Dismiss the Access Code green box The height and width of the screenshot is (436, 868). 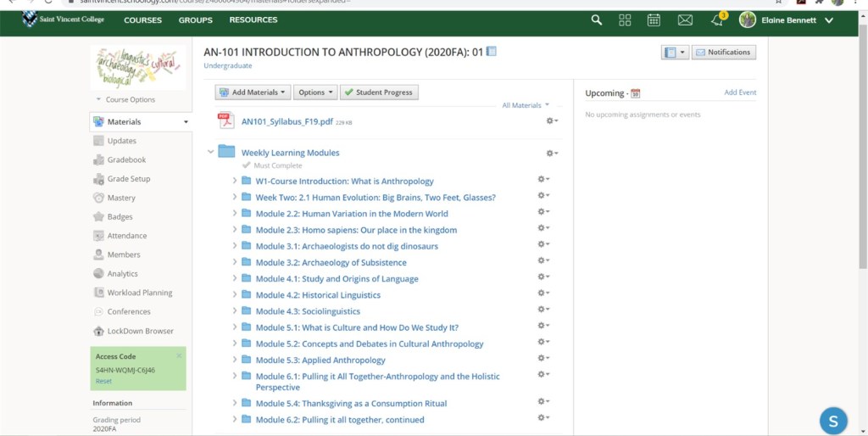pyautogui.click(x=179, y=356)
